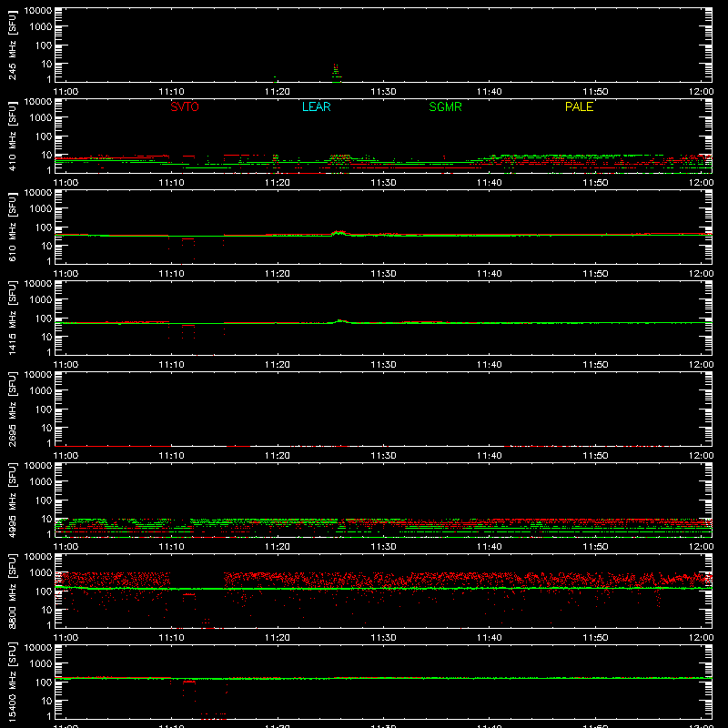The width and height of the screenshot is (728, 728).
Task: Click the 11:40 tick under 245 MHz panel
Action: 490,92
